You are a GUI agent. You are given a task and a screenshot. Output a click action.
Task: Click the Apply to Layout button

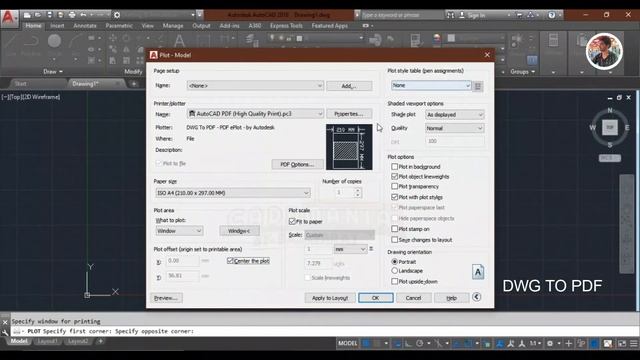point(330,298)
